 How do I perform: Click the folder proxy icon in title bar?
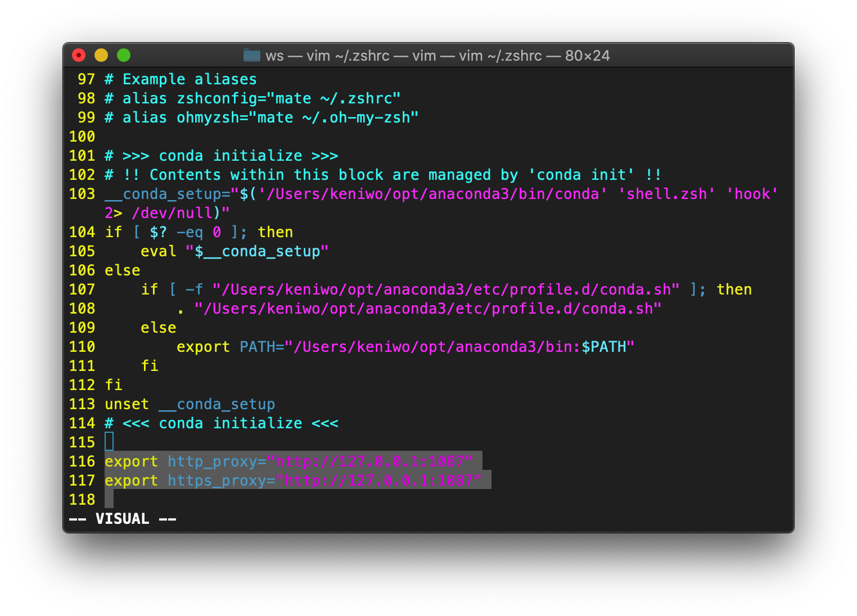click(x=251, y=55)
